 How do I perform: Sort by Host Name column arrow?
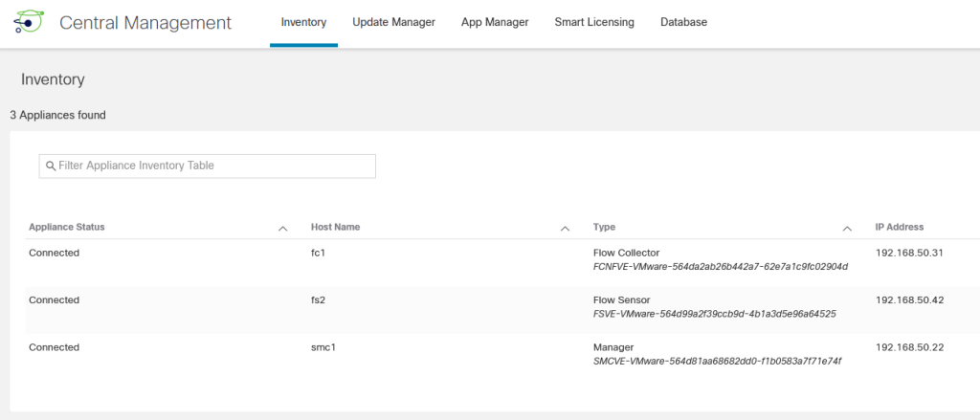tap(565, 229)
